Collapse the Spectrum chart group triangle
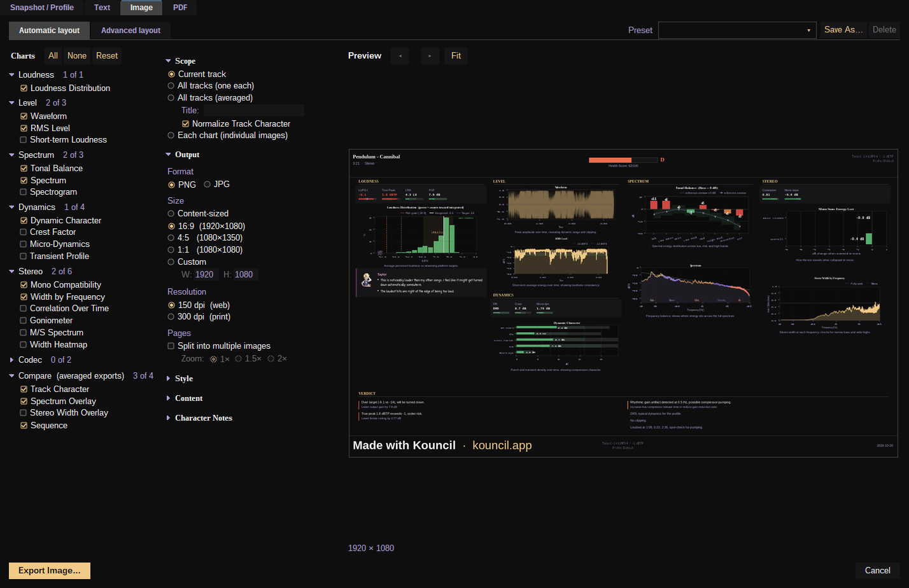Image resolution: width=909 pixels, height=588 pixels. 11,155
